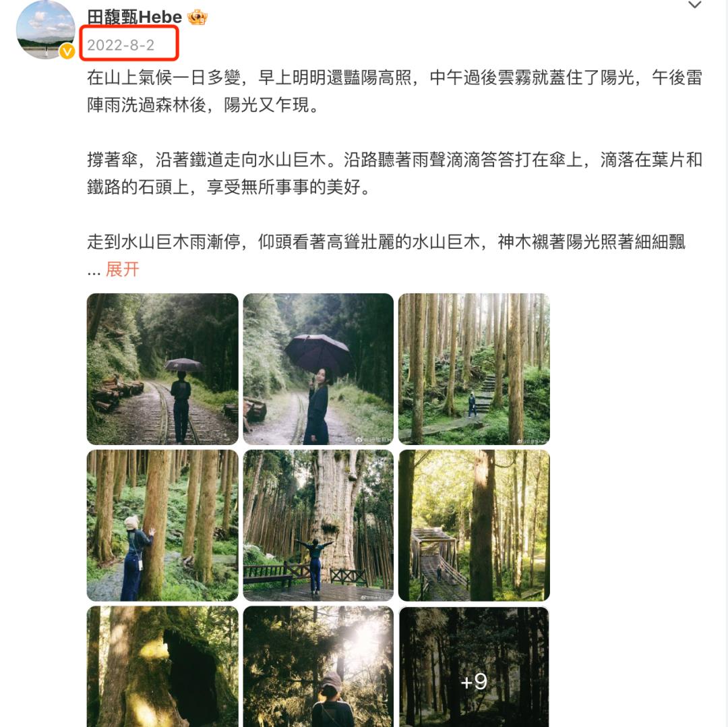Open photo of hollow mossy tree trunk
The image size is (728, 727).
(162, 666)
